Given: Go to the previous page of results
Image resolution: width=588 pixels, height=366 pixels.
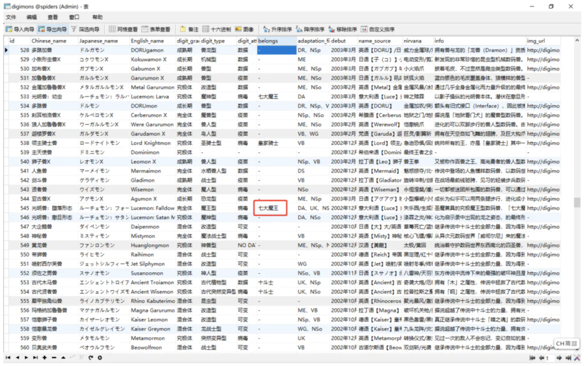Looking at the screenshot, I should coord(542,358).
